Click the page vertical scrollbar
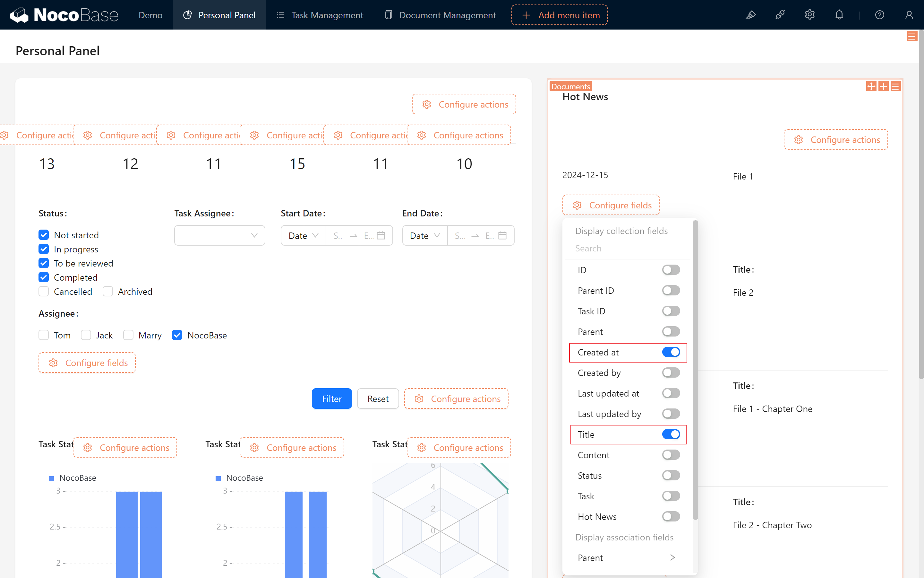This screenshot has height=578, width=924. click(921, 205)
